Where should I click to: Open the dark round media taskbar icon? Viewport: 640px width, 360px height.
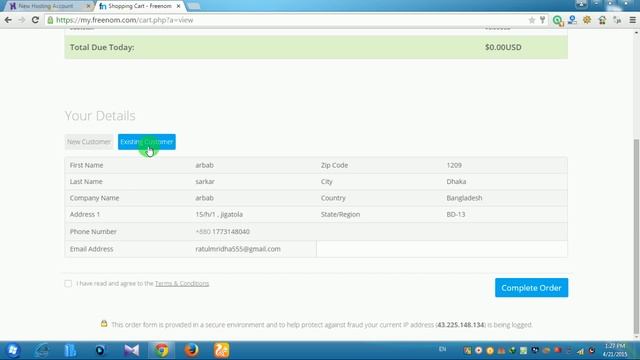(x=100, y=350)
